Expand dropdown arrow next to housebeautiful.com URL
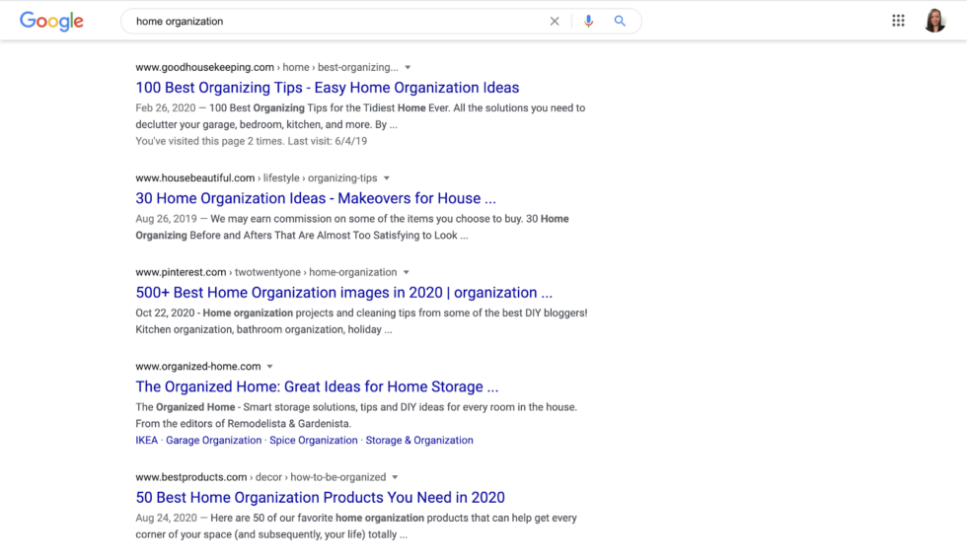This screenshot has height=560, width=967. (387, 178)
